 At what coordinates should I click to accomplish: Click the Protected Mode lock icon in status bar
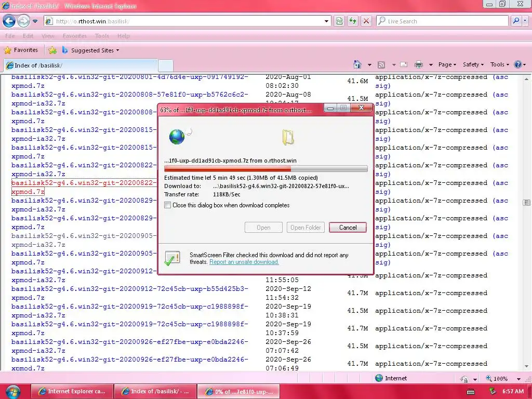click(464, 379)
